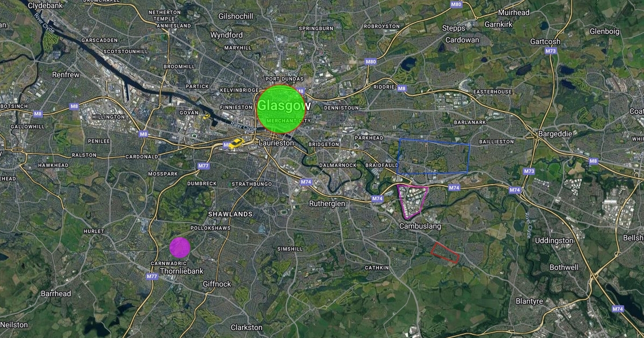Select the purple circle marker above Carnwadric

click(180, 247)
